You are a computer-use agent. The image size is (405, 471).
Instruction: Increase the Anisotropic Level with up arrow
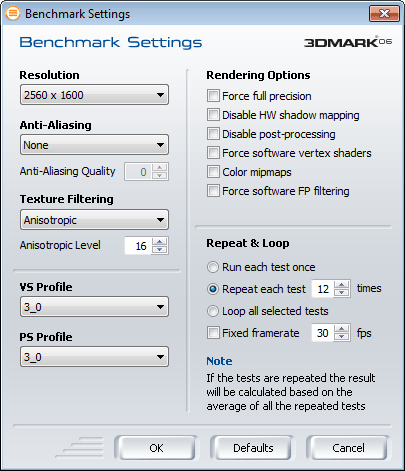160,242
